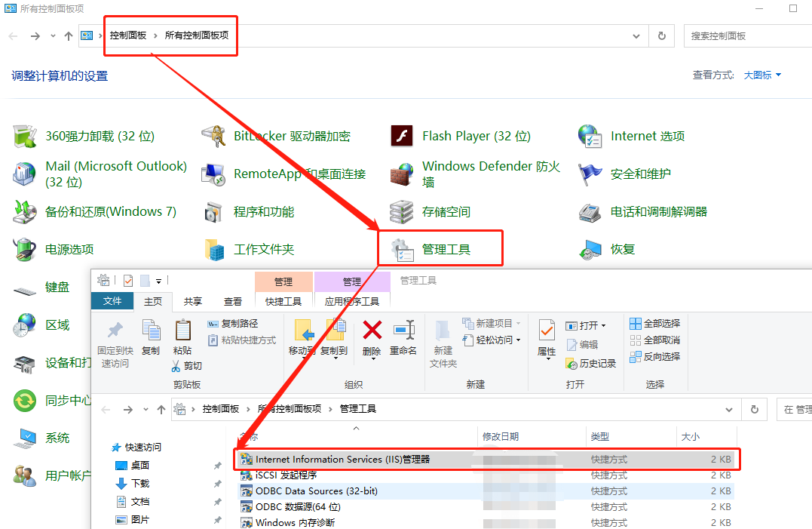Open 轻松访问 dropdown in ribbon
The image size is (812, 529).
click(x=492, y=340)
